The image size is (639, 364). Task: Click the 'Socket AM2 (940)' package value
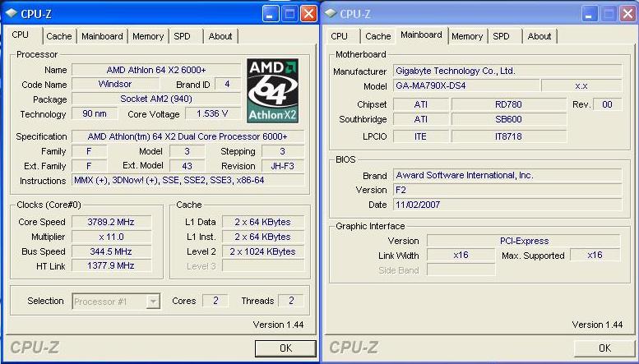156,99
